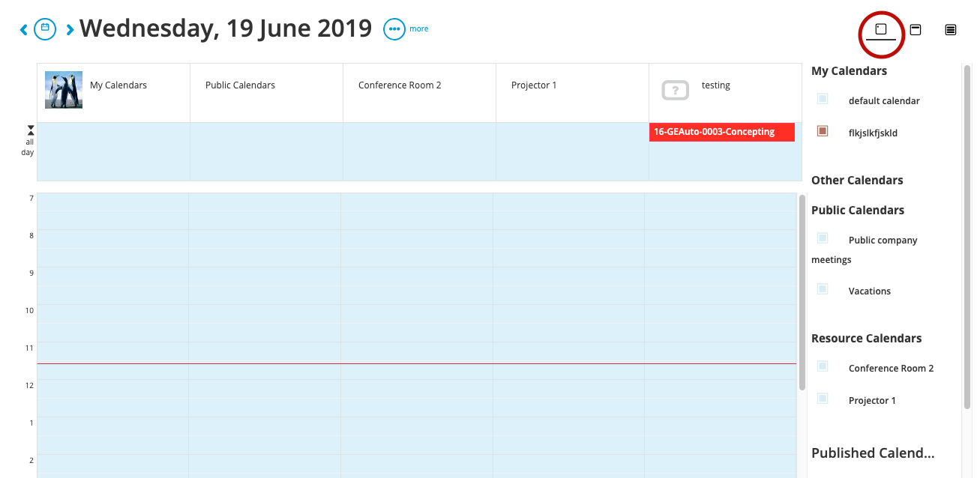
Task: Click the My Calendars sidebar heading
Action: click(x=849, y=71)
